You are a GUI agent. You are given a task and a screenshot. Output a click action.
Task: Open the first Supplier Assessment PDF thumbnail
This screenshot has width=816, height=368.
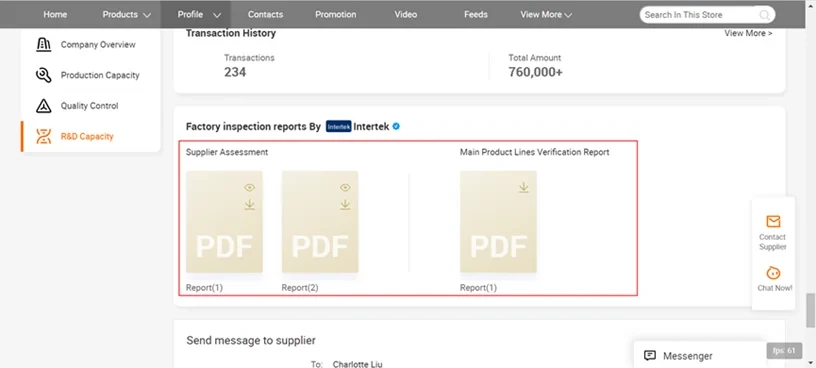(224, 222)
